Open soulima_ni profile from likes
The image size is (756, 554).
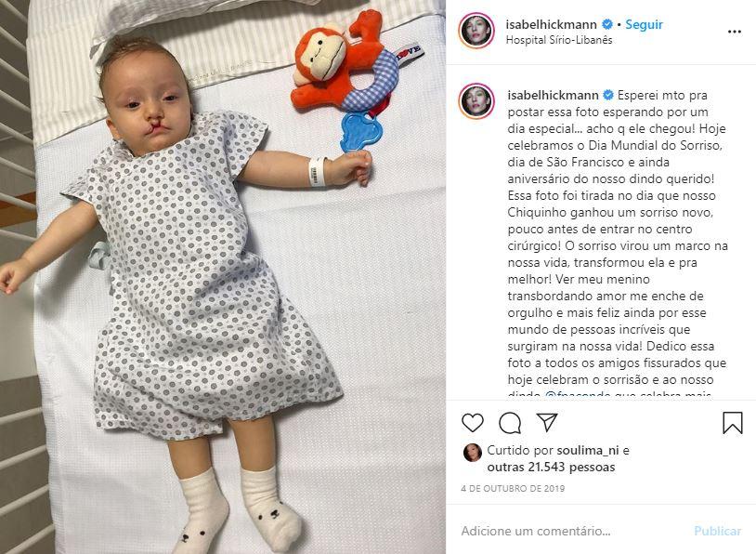(x=588, y=450)
